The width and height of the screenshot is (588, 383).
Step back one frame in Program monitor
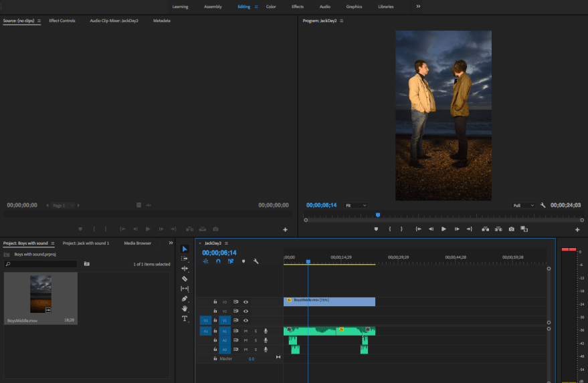click(431, 229)
